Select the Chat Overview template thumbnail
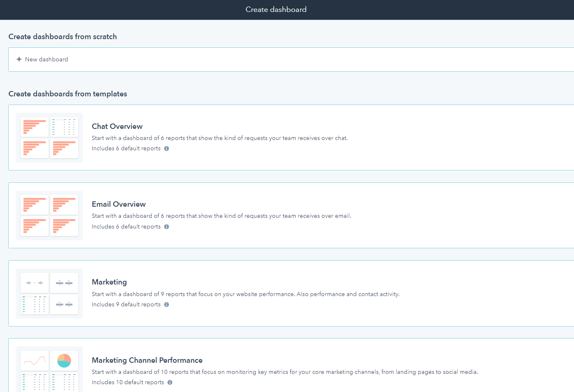574x392 pixels. 49,138
